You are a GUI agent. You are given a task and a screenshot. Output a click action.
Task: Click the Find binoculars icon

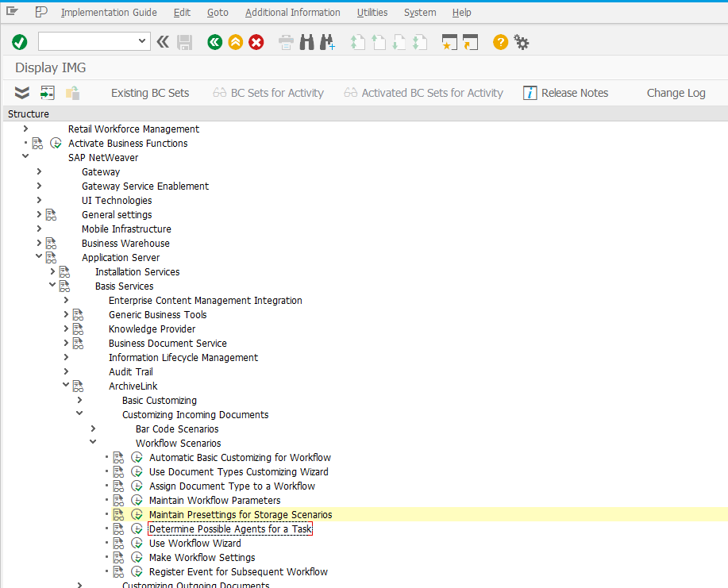coord(307,42)
